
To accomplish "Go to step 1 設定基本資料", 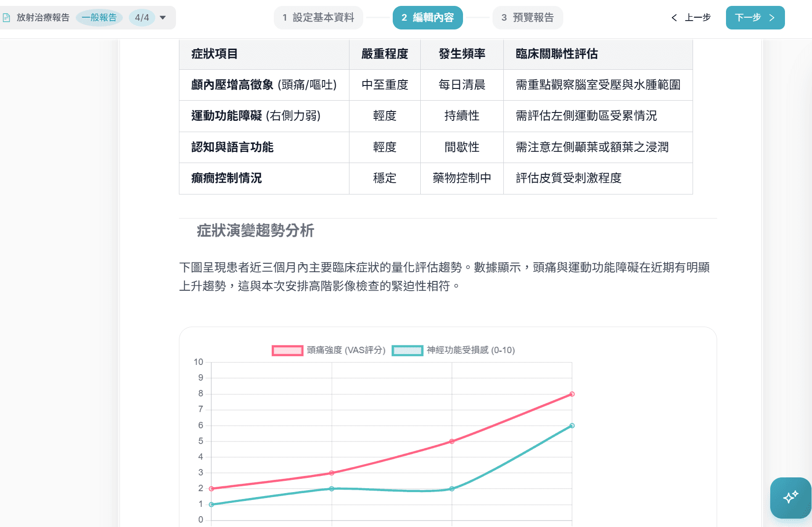I will (x=319, y=18).
